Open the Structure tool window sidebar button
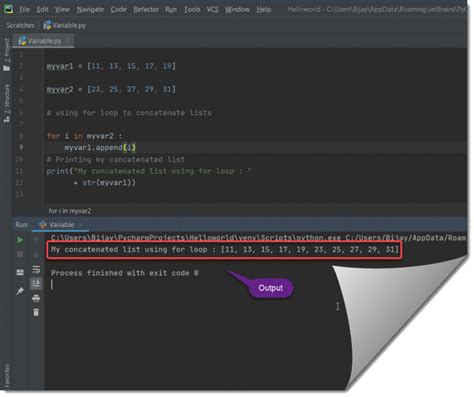 (6, 103)
